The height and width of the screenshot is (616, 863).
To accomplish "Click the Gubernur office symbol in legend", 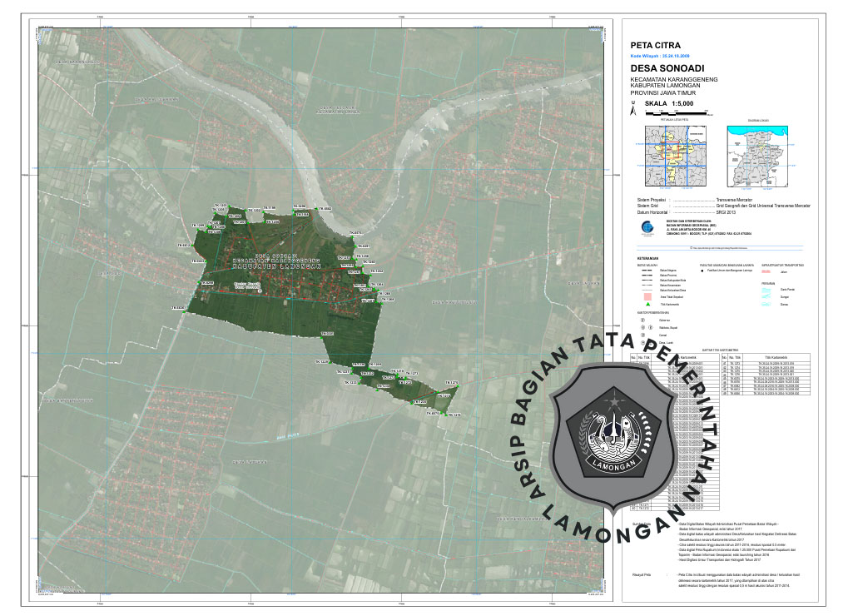I will (x=642, y=319).
